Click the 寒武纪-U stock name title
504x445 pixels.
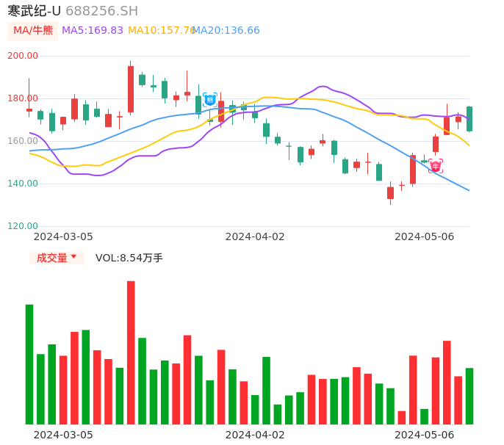tap(34, 11)
